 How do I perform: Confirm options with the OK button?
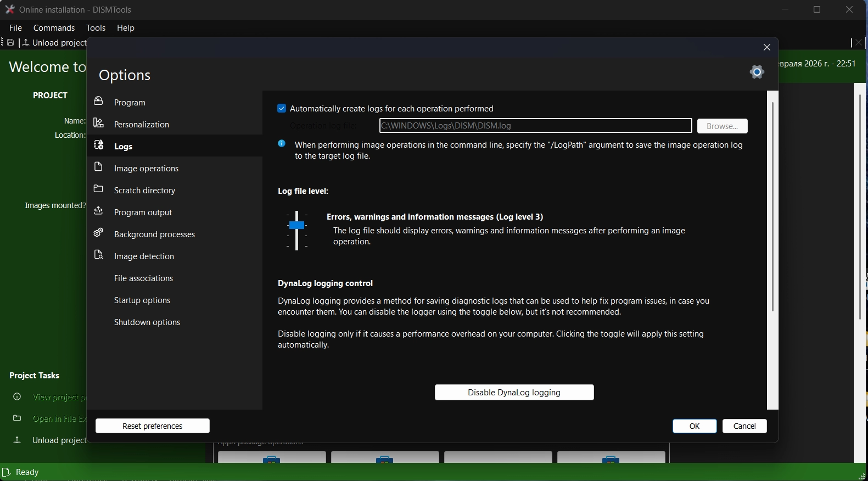695,426
